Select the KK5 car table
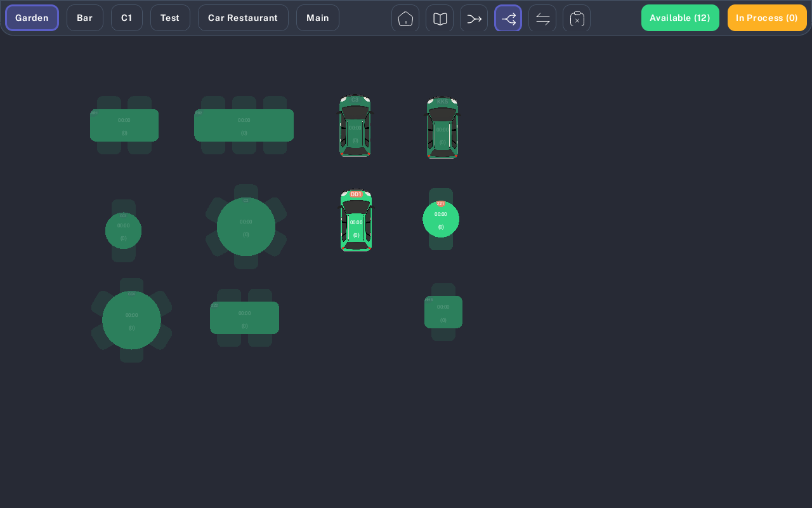 (442, 128)
